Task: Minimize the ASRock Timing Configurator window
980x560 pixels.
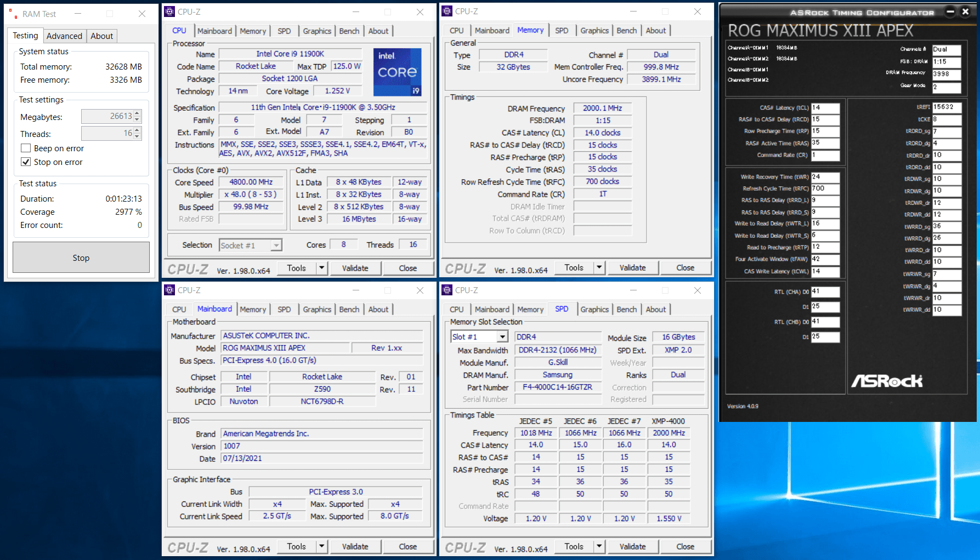Action: coord(950,12)
